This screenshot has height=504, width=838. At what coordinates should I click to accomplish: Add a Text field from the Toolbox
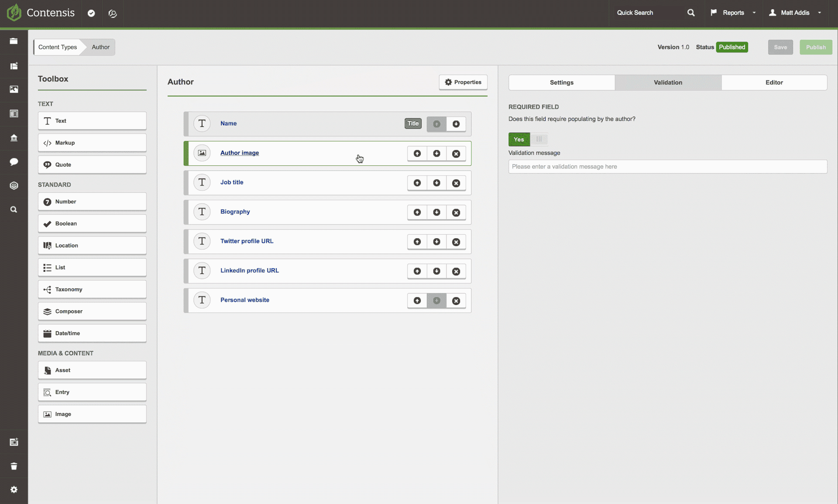(92, 121)
